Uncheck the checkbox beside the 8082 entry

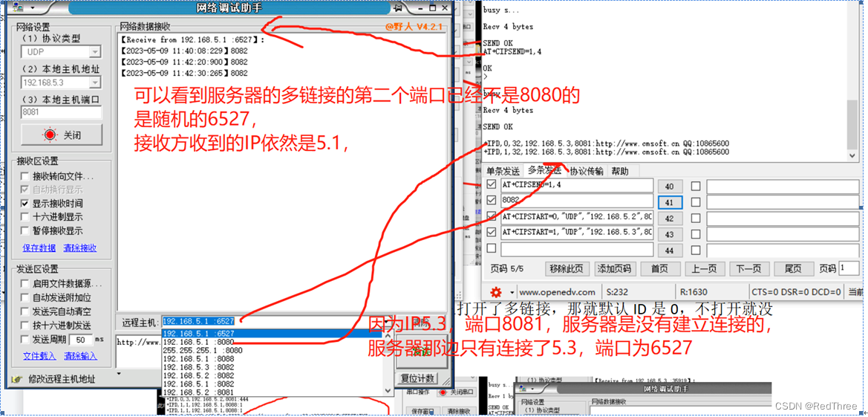(x=491, y=201)
